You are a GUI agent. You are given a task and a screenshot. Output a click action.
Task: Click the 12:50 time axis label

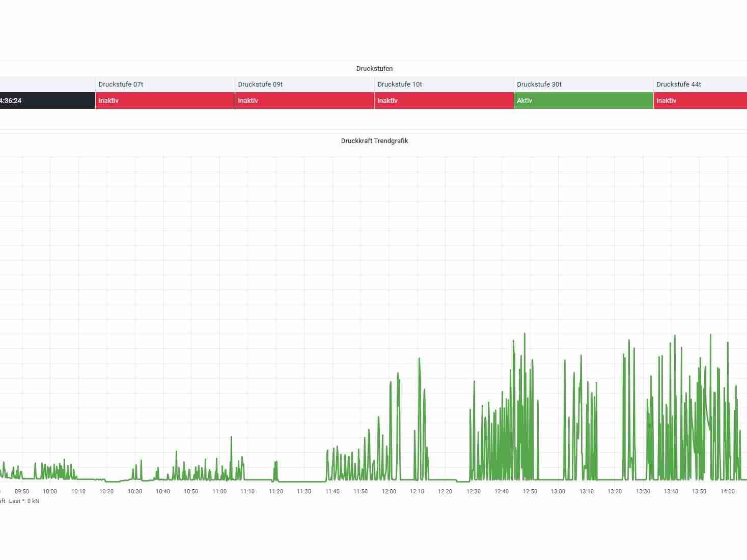click(x=530, y=492)
